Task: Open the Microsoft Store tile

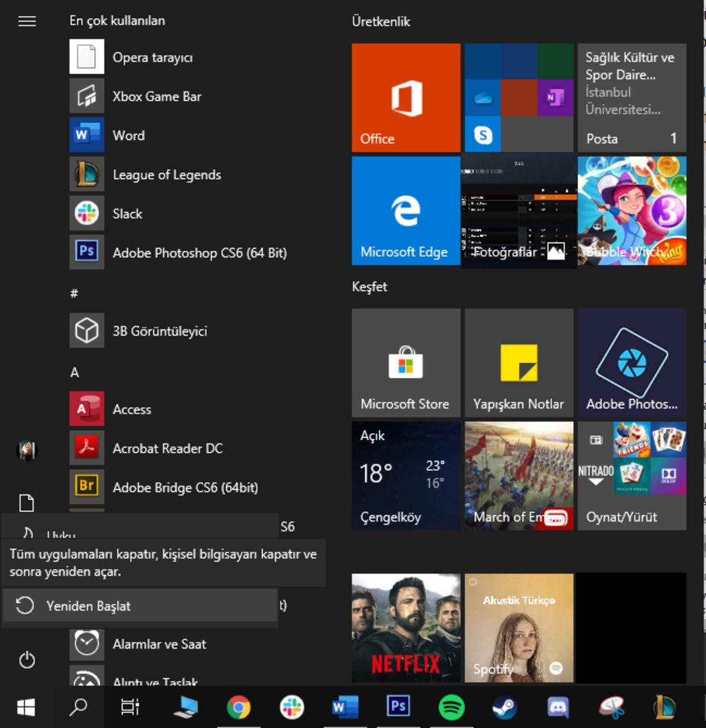Action: point(406,363)
